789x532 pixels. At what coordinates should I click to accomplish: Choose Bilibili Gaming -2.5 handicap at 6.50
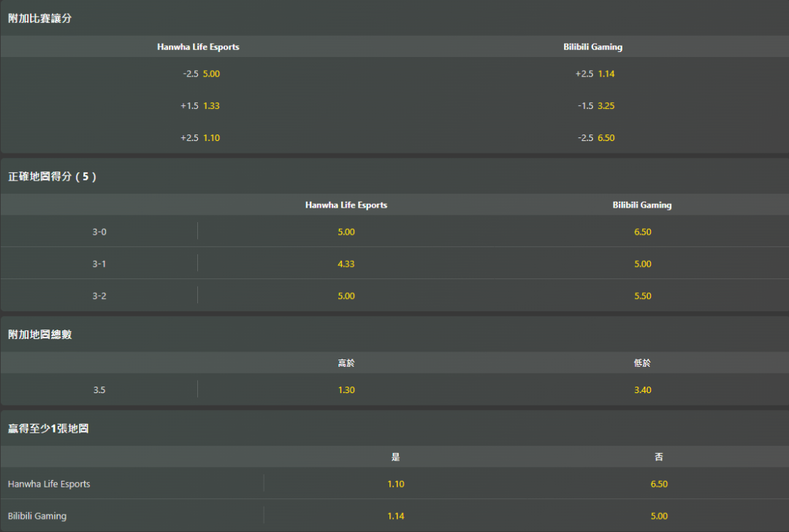(595, 138)
